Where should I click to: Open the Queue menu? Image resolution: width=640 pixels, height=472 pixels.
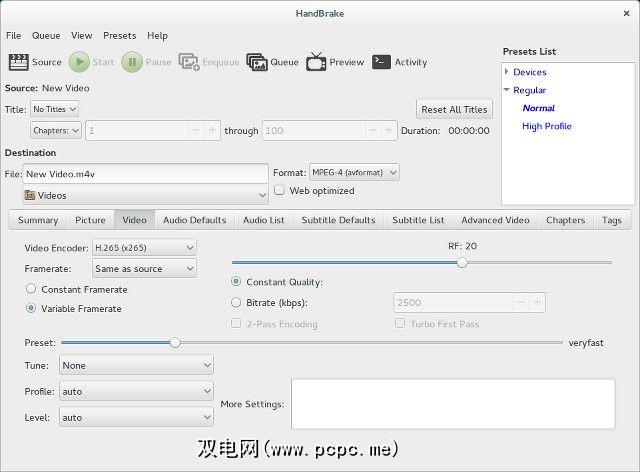coord(46,36)
